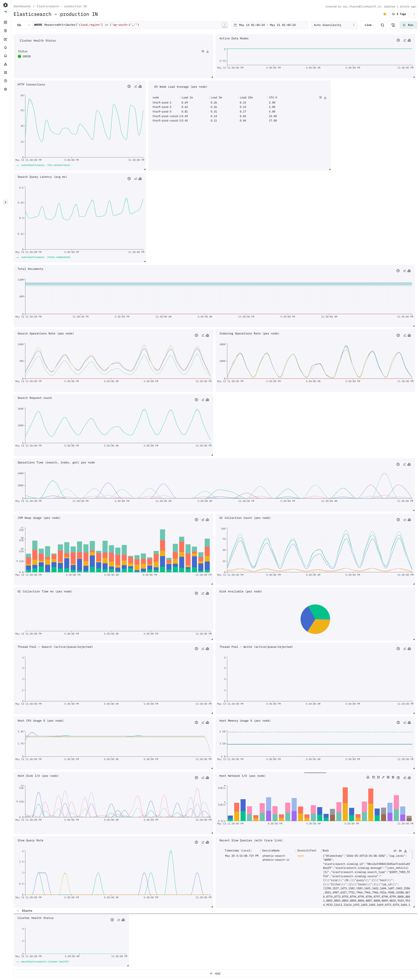The width and height of the screenshot is (420, 980).
Task: Open the Auto Granularity dropdown
Action: 334,25
